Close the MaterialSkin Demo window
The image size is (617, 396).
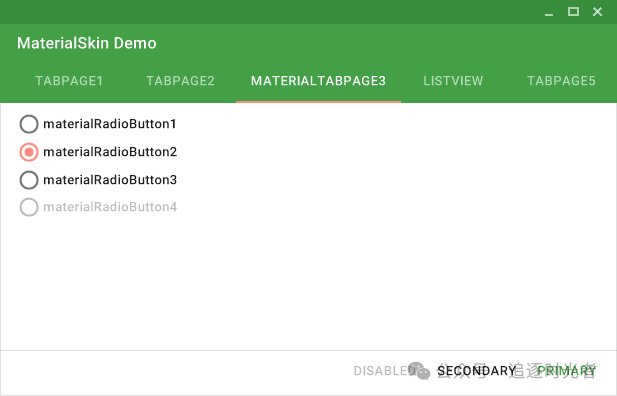(597, 12)
